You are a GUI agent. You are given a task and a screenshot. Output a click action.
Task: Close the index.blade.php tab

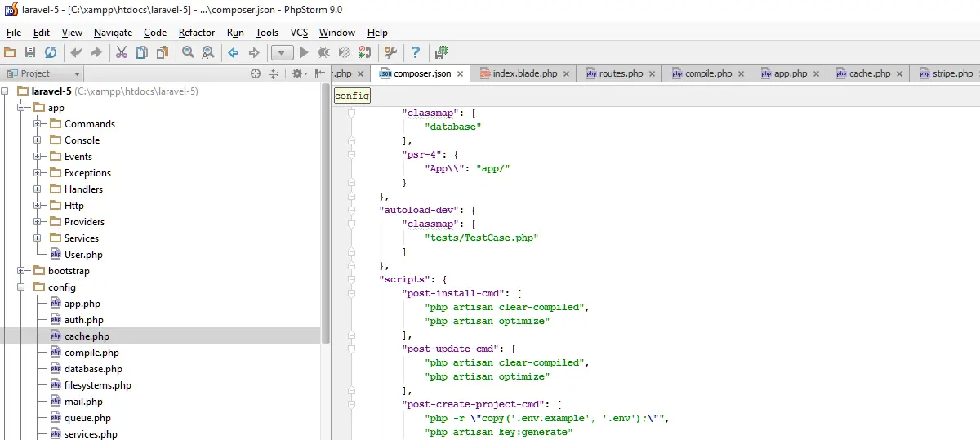click(x=567, y=74)
